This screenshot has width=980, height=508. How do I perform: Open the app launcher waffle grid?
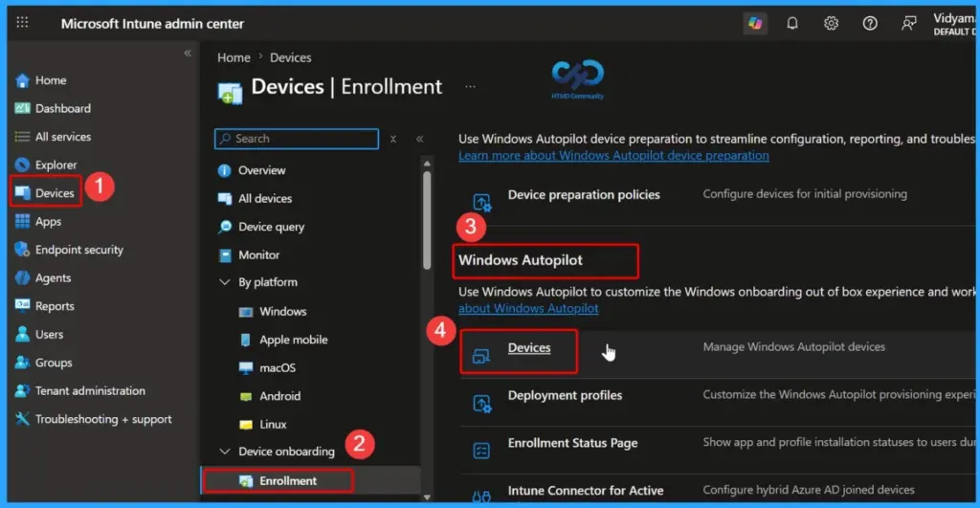pyautogui.click(x=23, y=23)
